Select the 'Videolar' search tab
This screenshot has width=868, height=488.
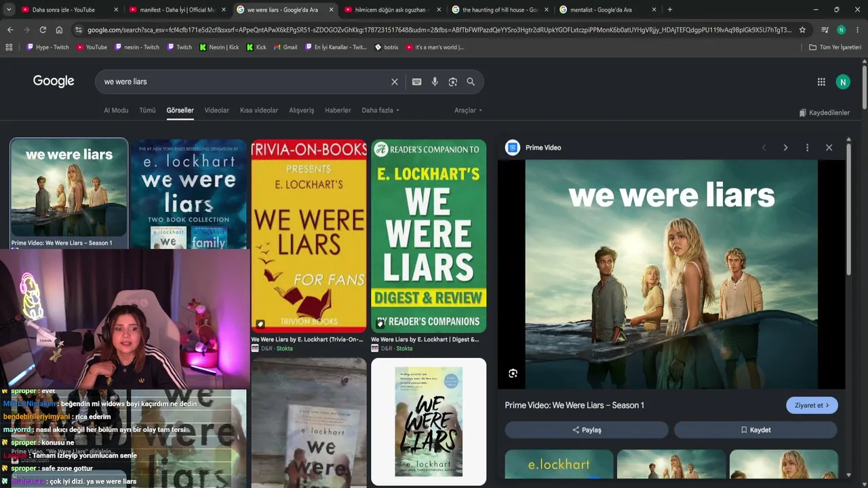217,110
